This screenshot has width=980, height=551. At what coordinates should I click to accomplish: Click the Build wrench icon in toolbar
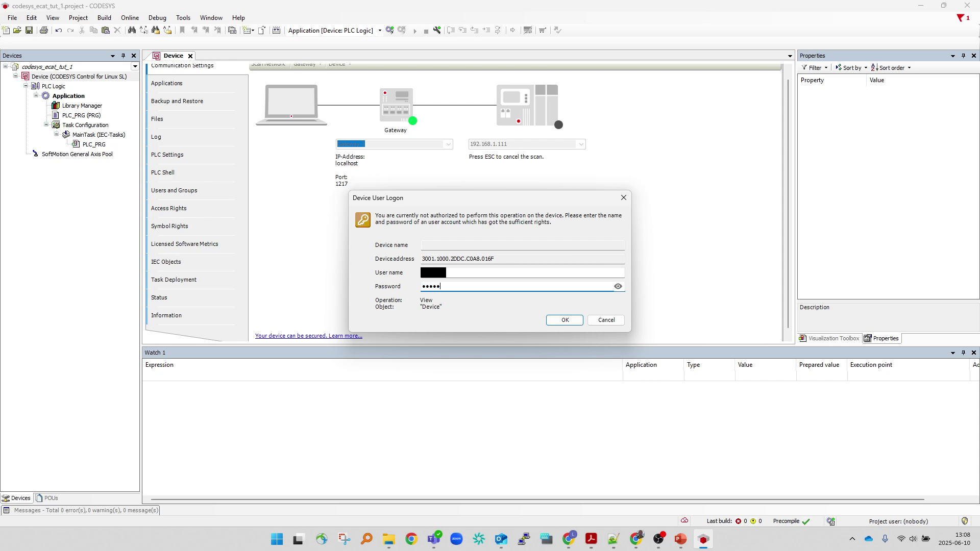(x=437, y=31)
